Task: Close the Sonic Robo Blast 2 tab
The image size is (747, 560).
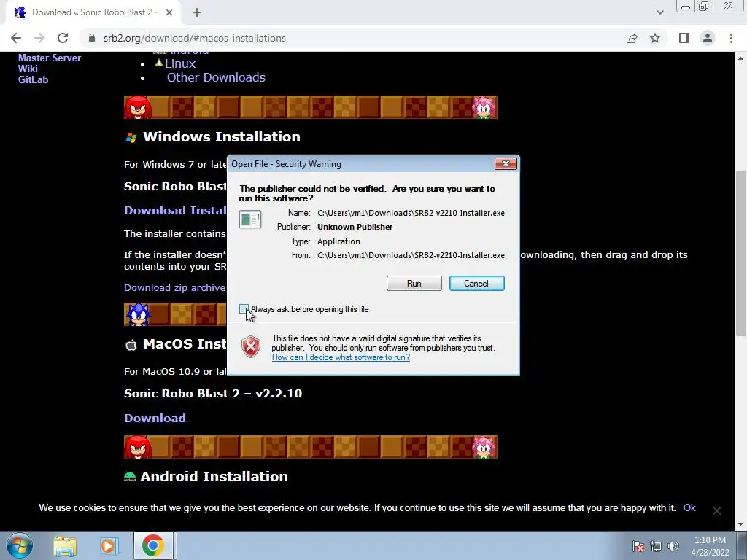Action: point(169,13)
